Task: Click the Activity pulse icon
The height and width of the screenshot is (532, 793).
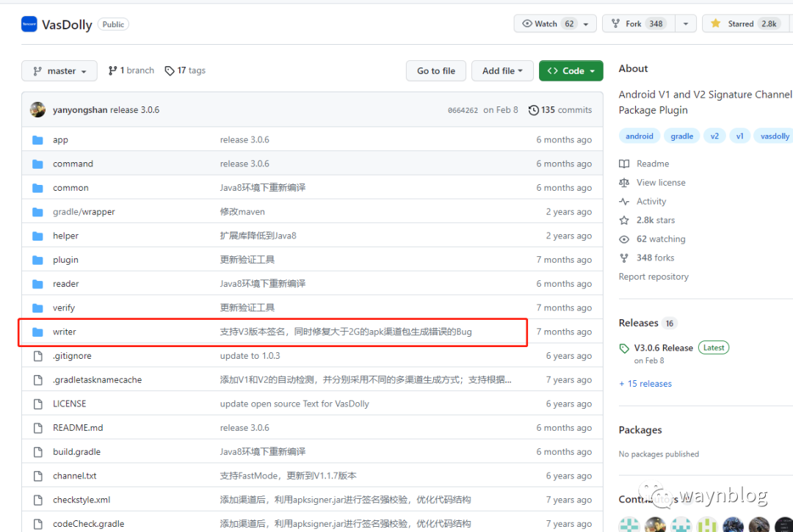Action: click(x=624, y=202)
